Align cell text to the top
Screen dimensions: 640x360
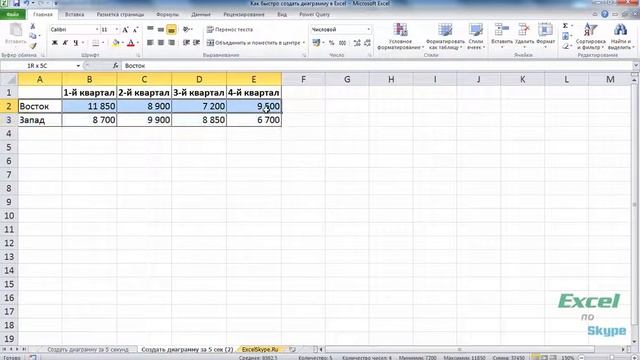click(150, 29)
